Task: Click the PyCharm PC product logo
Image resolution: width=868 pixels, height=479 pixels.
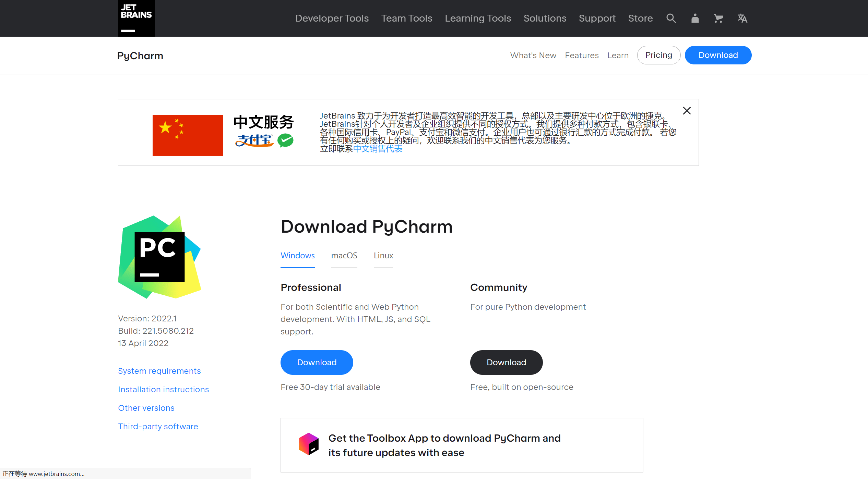Action: [159, 257]
